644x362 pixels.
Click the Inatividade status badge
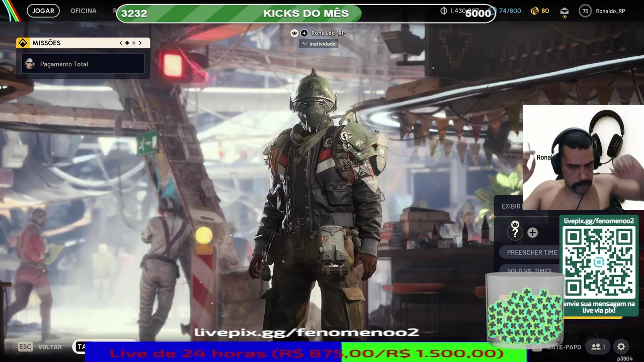click(x=318, y=44)
